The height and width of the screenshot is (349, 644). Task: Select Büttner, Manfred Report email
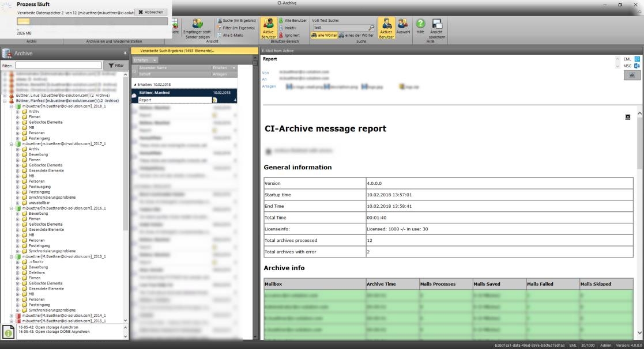click(184, 96)
